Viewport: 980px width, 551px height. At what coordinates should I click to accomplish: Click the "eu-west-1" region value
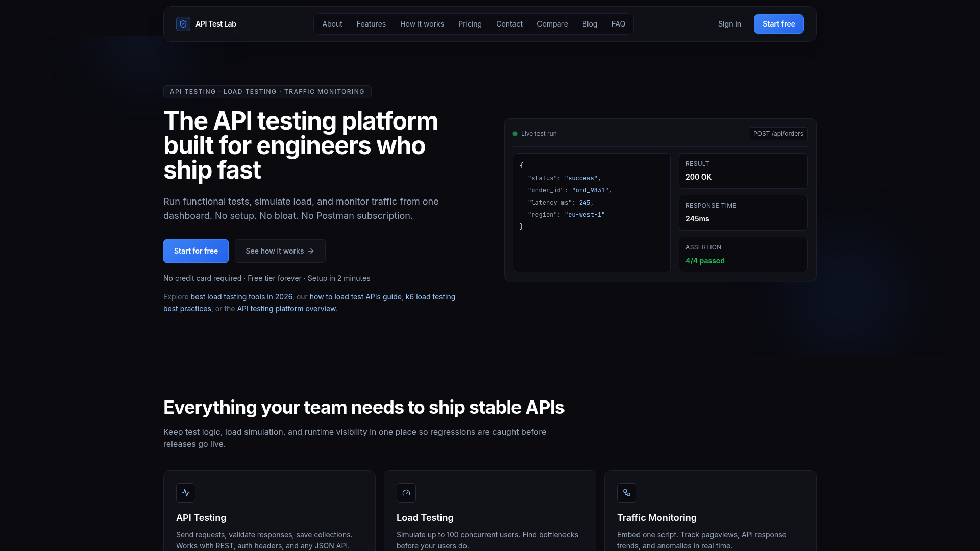584,215
